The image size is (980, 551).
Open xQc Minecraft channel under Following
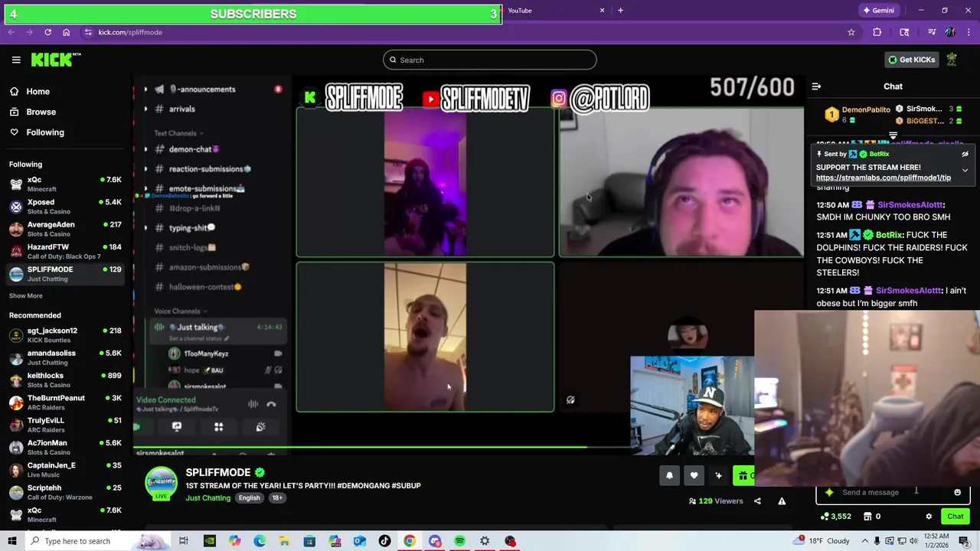[65, 184]
